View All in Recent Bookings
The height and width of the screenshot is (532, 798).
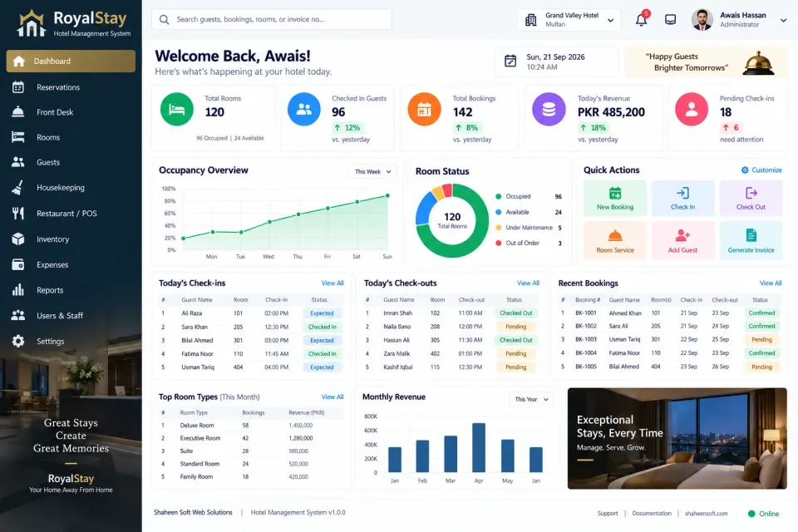pos(771,283)
